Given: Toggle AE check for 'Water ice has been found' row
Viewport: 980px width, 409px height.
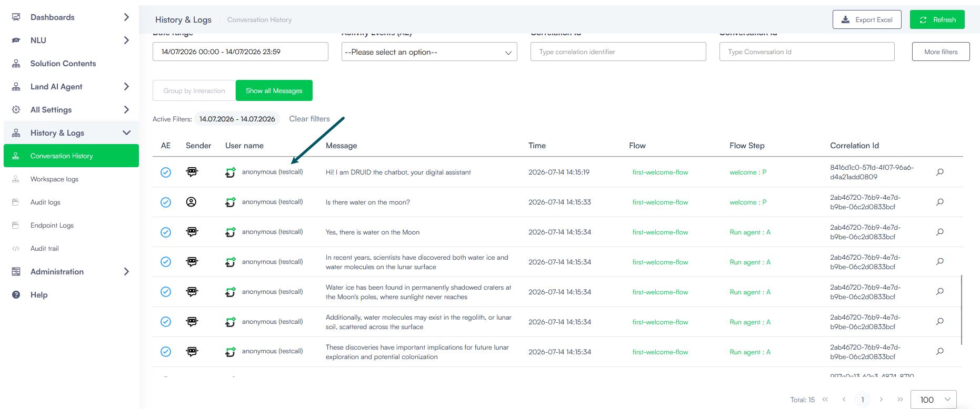Looking at the screenshot, I should click(166, 292).
